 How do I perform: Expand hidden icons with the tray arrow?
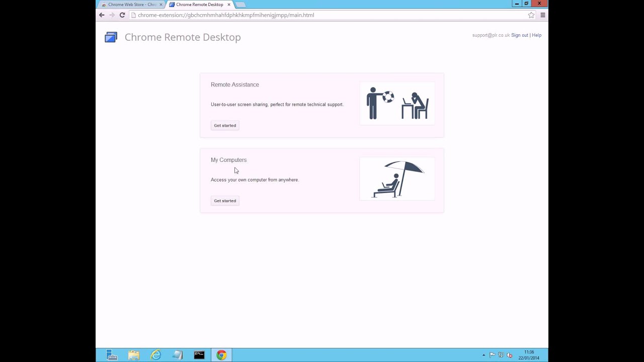[x=484, y=355]
